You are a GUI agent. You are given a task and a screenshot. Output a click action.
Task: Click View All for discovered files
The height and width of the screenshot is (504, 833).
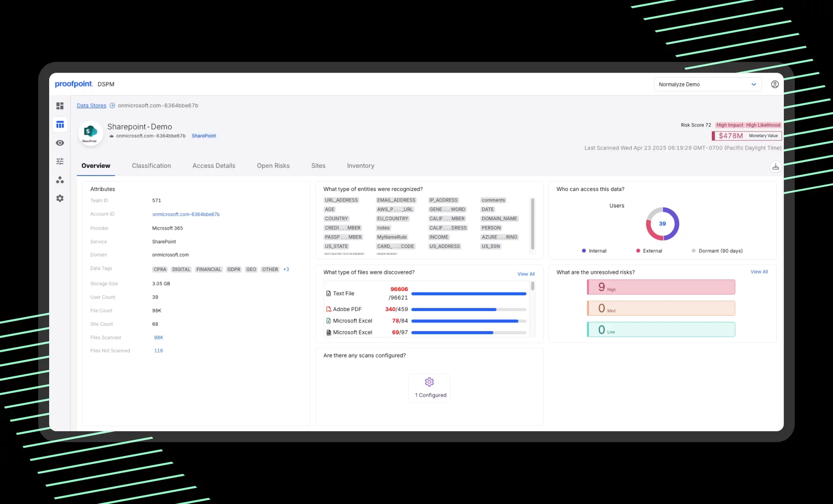pos(526,274)
